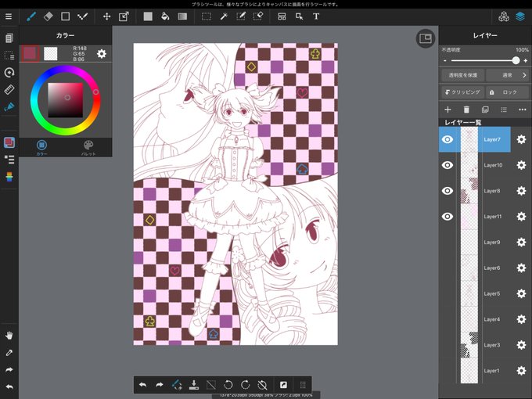532x399 pixels.
Task: Select the Operation cursor tool
Action: coord(299,16)
